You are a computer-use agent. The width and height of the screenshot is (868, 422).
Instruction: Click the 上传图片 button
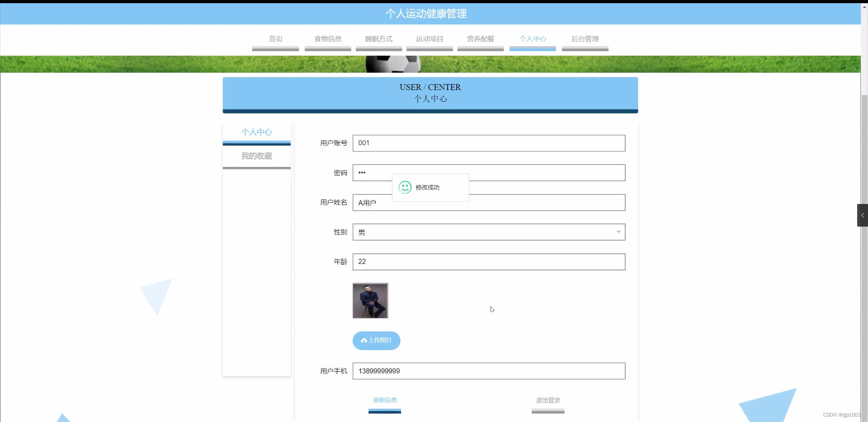(376, 341)
